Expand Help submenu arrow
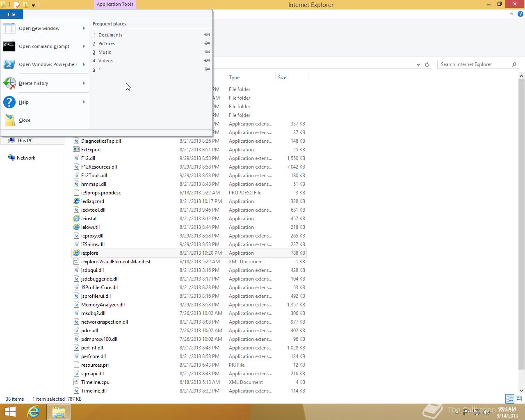 [x=84, y=102]
